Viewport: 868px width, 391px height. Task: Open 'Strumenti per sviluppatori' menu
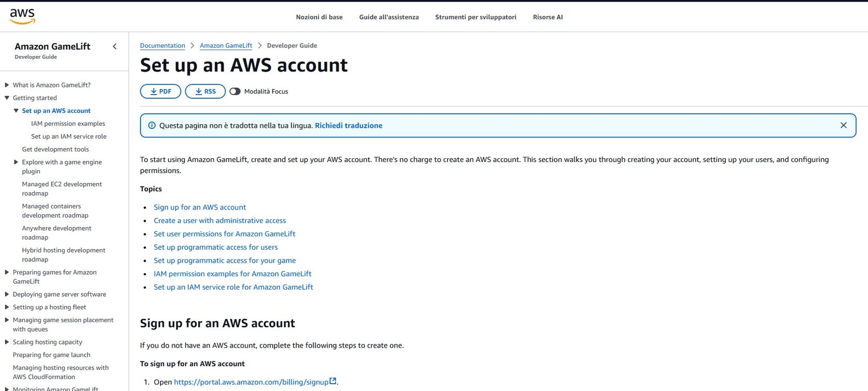476,17
